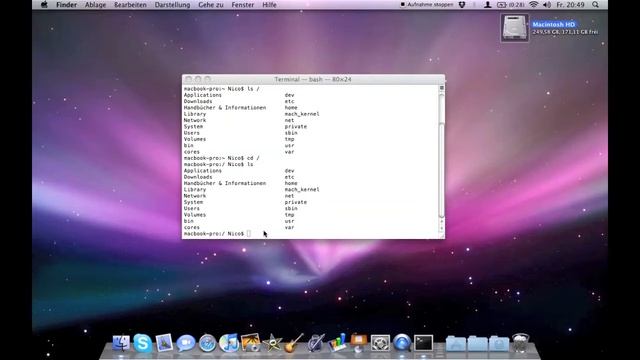Open the Fenster menu
640x360 pixels.
pyautogui.click(x=242, y=4)
